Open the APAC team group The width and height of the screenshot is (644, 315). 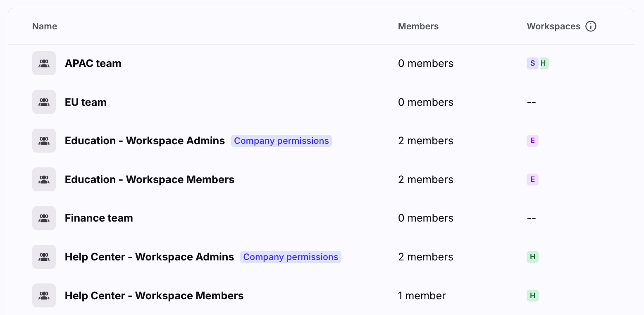[x=93, y=63]
